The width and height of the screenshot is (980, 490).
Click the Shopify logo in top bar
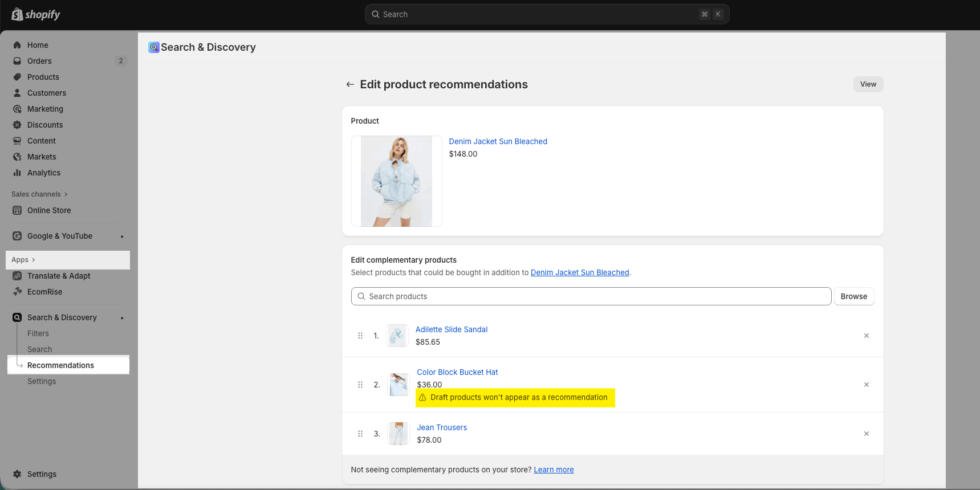point(35,14)
